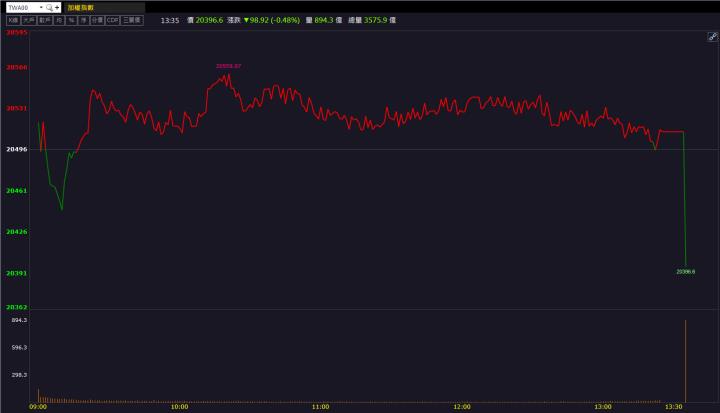
Task: Switch the axis to % percentage mode
Action: [71, 19]
